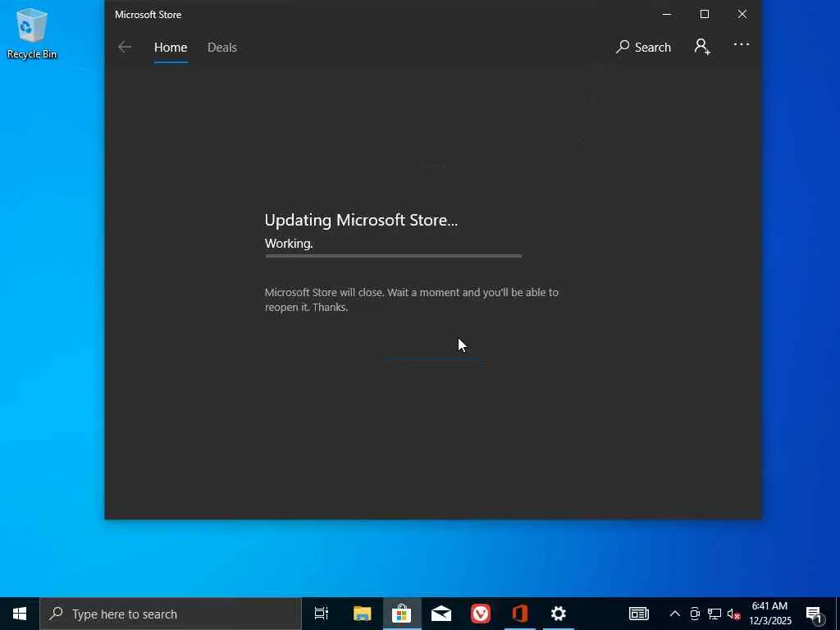Close the Microsoft Store window
This screenshot has height=630, width=840.
point(742,15)
